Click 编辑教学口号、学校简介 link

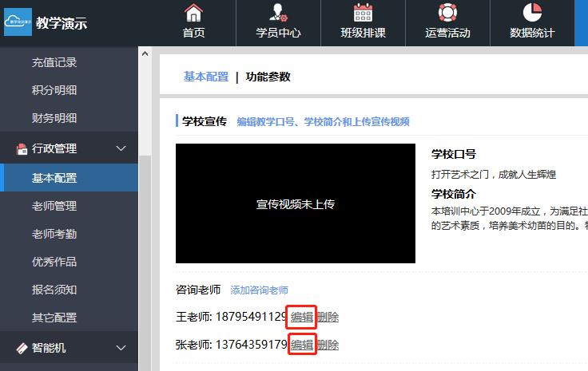323,122
